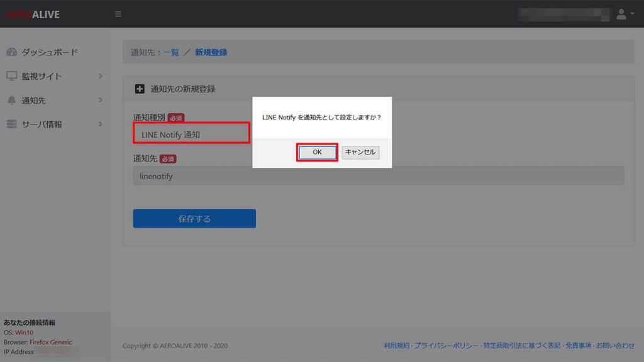Image resolution: width=644 pixels, height=362 pixels.
Task: Click the bell icon beside 通知先
Action: pyautogui.click(x=11, y=100)
